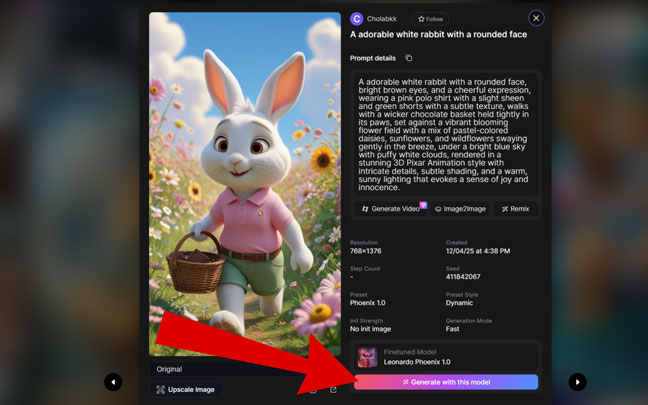
Task: Open Image2Image for this picture
Action: pos(460,209)
